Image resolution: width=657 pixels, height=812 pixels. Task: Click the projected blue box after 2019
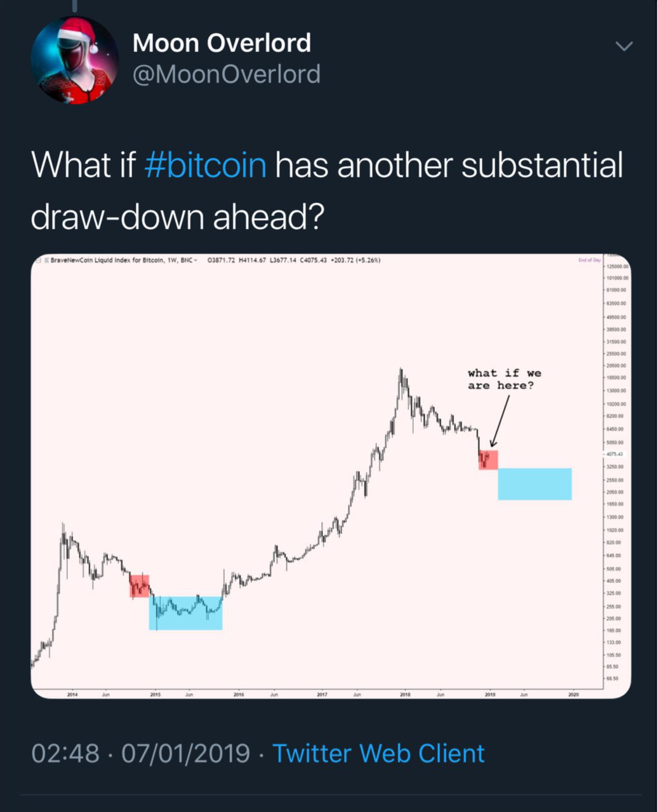(x=534, y=484)
